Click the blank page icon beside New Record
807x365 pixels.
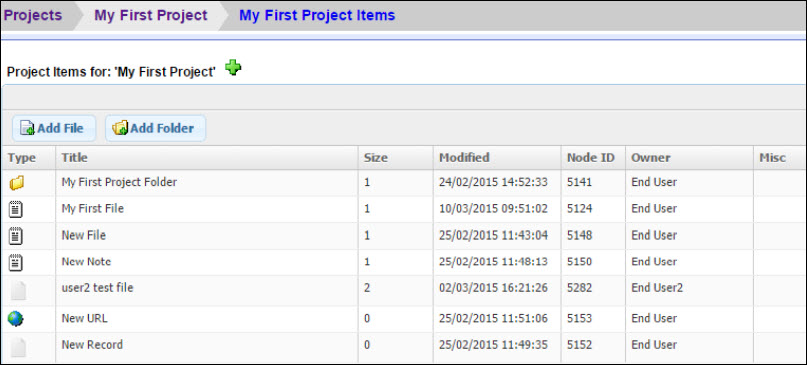(18, 347)
